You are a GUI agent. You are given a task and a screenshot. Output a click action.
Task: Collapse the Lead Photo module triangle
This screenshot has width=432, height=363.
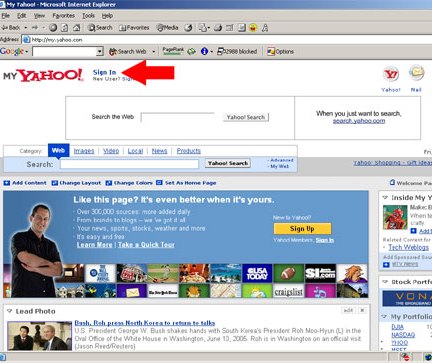[9, 311]
